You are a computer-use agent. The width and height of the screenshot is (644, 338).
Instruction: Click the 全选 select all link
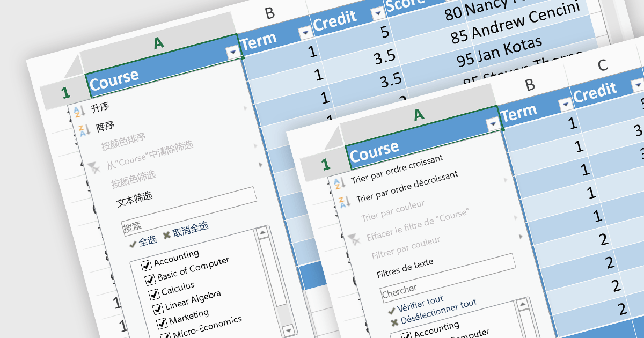coord(148,240)
